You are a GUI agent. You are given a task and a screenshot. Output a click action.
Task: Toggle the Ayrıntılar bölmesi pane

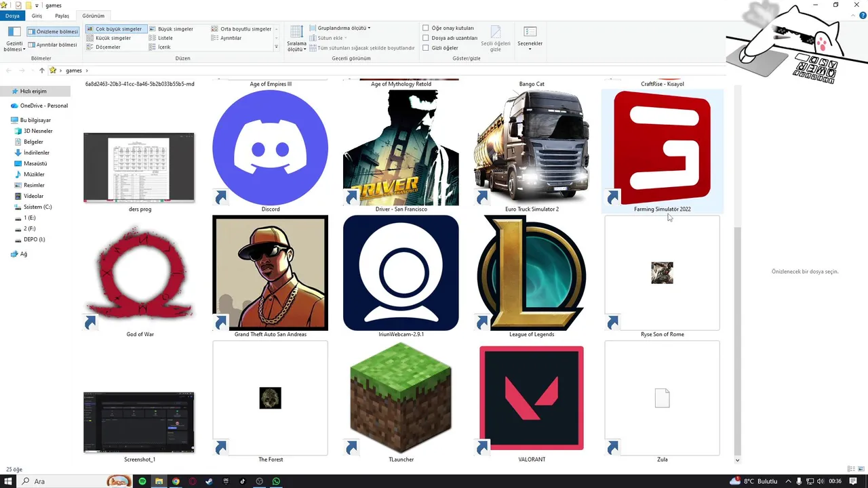coord(53,45)
